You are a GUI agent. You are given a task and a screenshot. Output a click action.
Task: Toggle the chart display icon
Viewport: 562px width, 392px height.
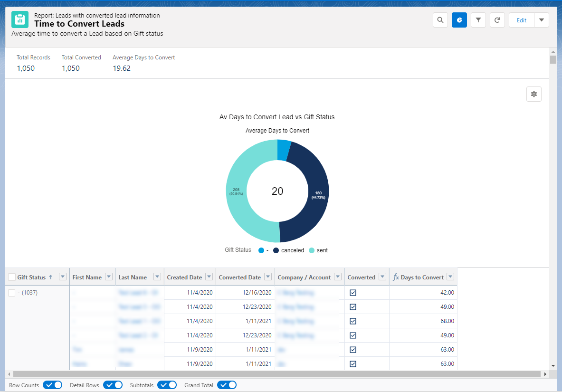[x=459, y=20]
